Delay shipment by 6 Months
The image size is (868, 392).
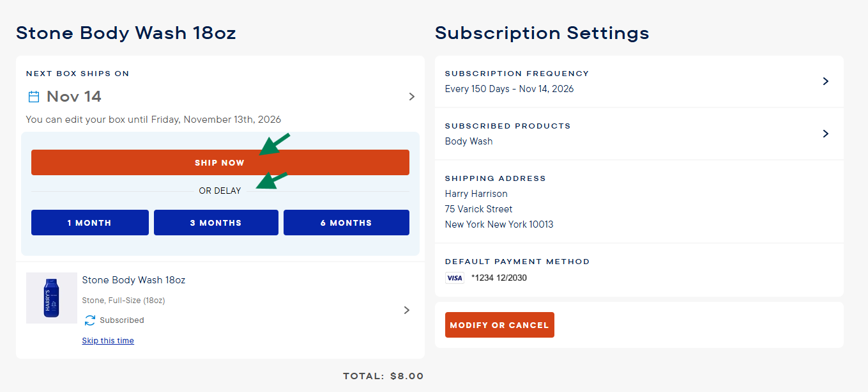(x=346, y=223)
